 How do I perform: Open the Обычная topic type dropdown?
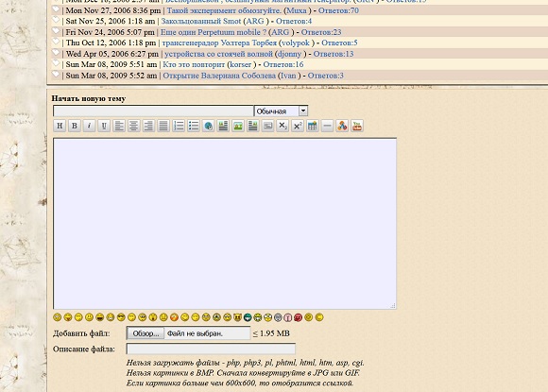[x=281, y=111]
